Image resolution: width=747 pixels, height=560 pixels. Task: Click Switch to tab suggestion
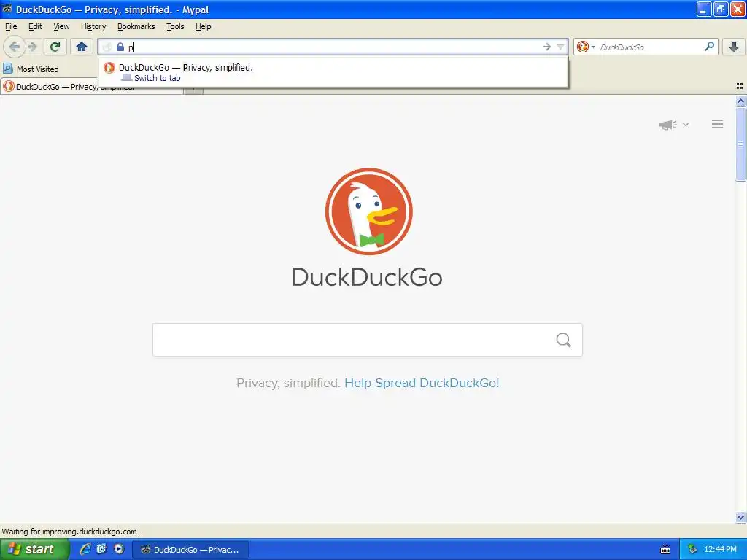[x=158, y=78]
